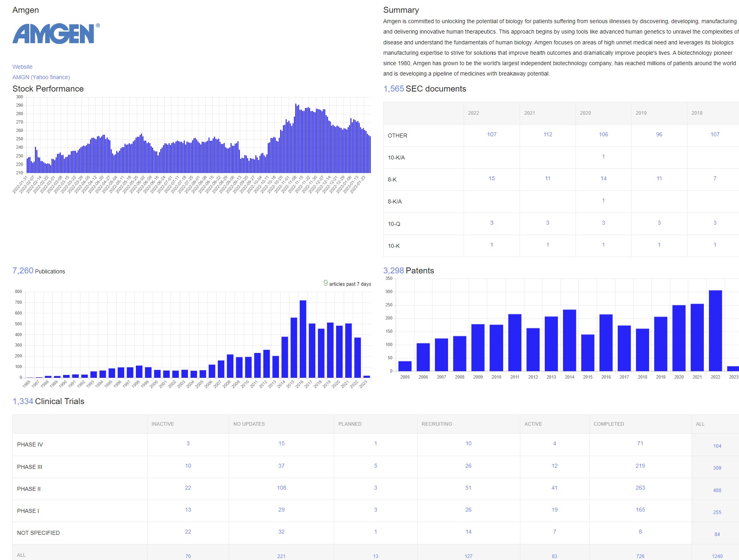Open the Amgen Website link
The image size is (739, 560).
pos(22,67)
